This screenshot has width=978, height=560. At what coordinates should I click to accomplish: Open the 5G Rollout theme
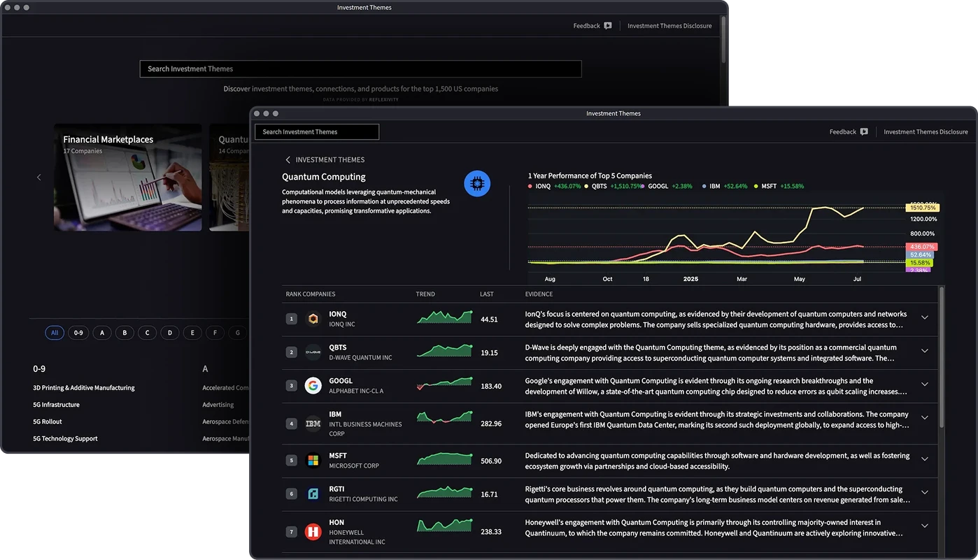click(48, 422)
